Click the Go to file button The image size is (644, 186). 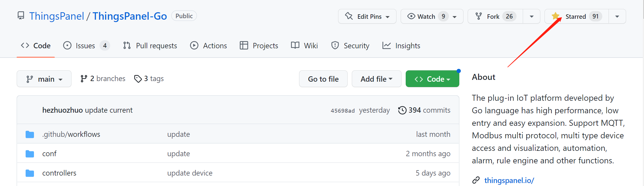[323, 79]
